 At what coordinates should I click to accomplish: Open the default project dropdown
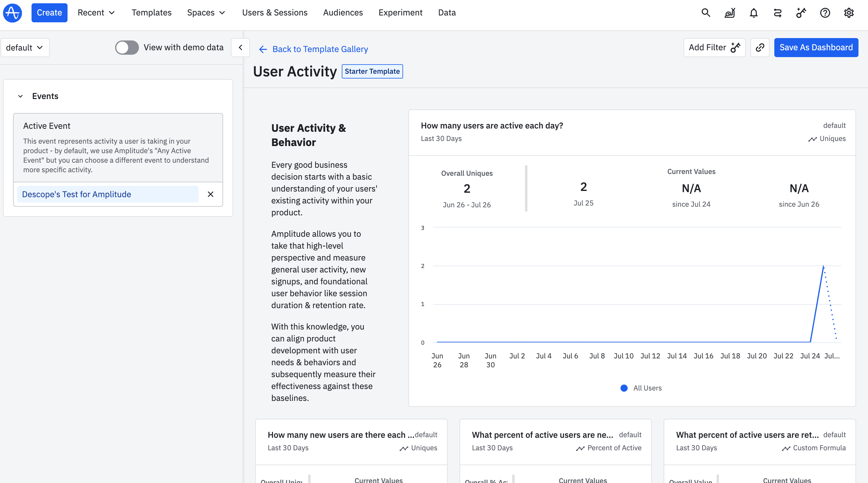[x=25, y=48]
